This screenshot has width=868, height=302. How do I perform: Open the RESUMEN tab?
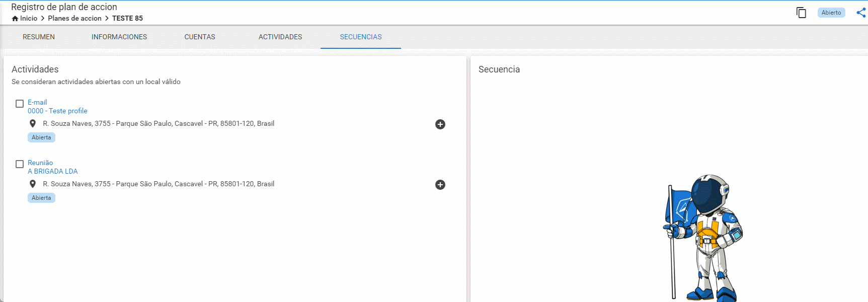point(39,37)
